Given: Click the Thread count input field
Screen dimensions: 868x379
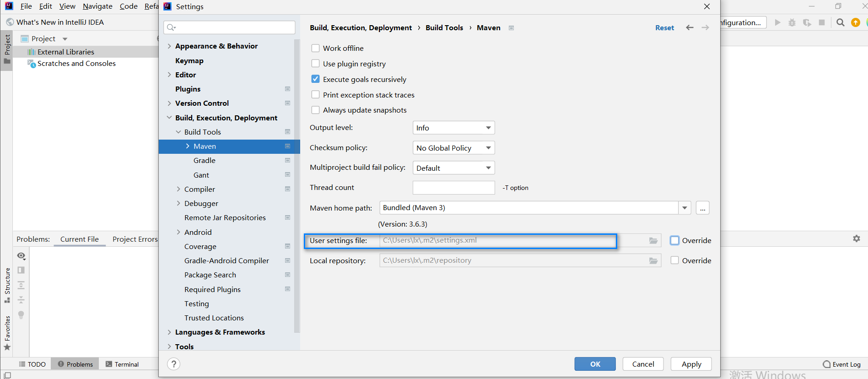Looking at the screenshot, I should click(453, 188).
